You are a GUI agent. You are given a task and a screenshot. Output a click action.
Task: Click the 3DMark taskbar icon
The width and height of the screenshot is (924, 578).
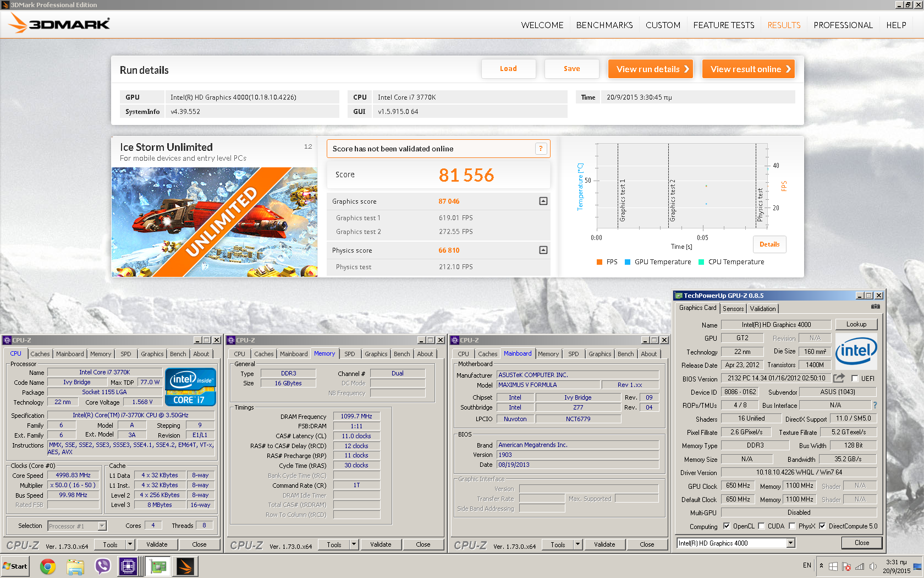(185, 566)
